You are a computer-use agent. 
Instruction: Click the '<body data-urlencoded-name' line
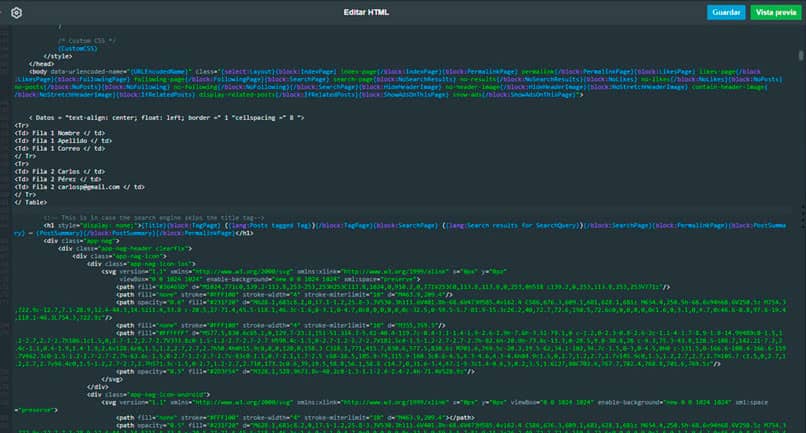pos(395,71)
